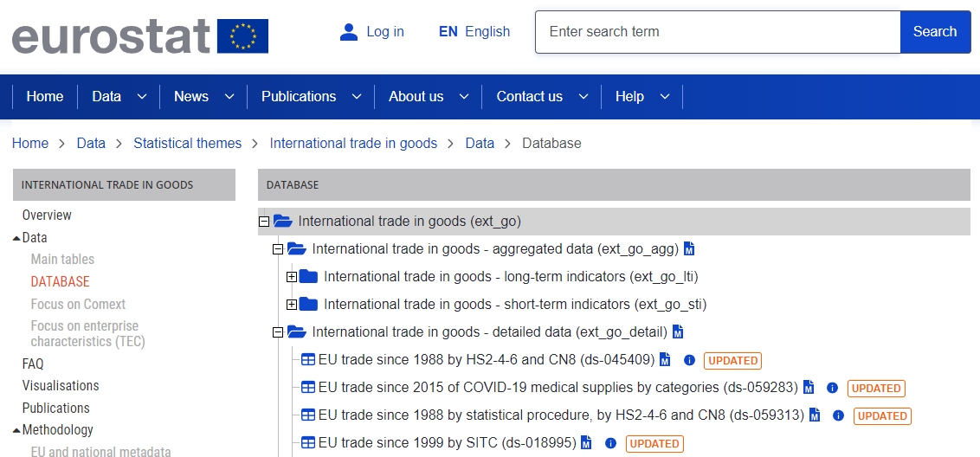Open metadata icon for ext_go_detail folder
Image resolution: width=980 pixels, height=457 pixels.
pos(678,332)
